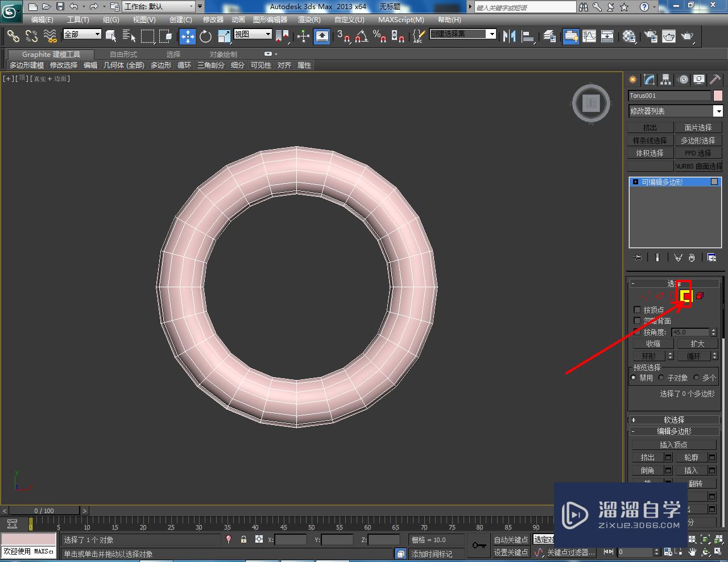Image resolution: width=728 pixels, height=562 pixels.
Task: Toggle 自动关键点 auto key mode
Action: coord(511,539)
